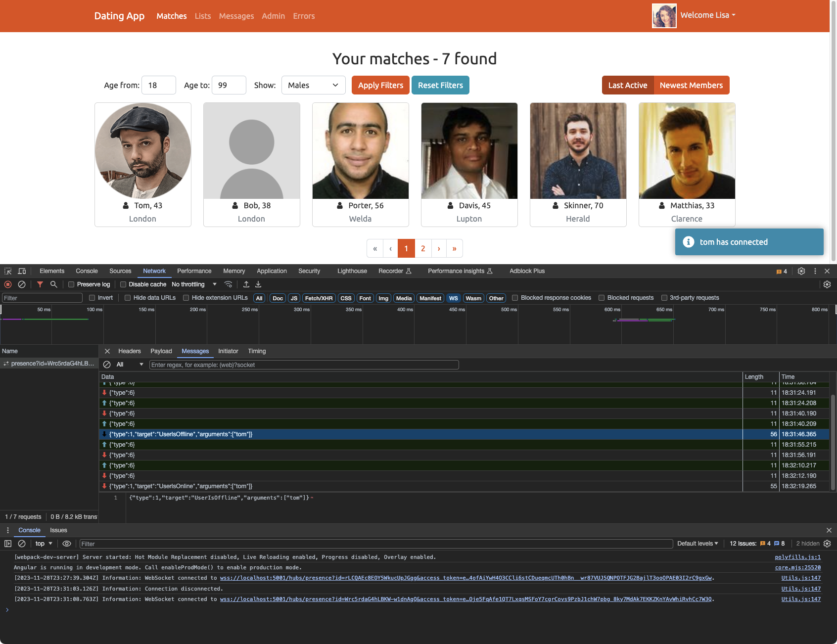Switch to Issues drawer tab
The height and width of the screenshot is (644, 837).
(58, 530)
